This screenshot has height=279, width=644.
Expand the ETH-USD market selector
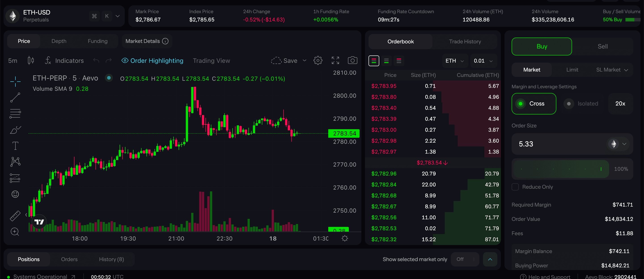coord(117,16)
